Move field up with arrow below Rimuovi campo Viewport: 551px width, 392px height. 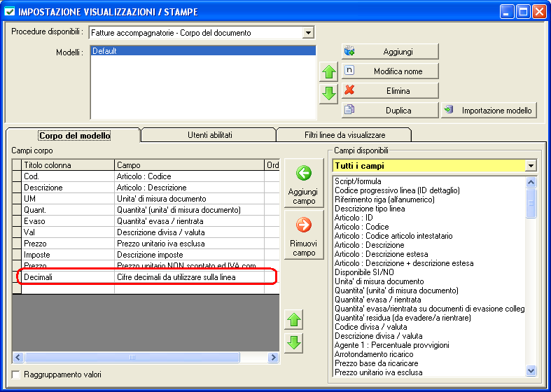point(294,320)
